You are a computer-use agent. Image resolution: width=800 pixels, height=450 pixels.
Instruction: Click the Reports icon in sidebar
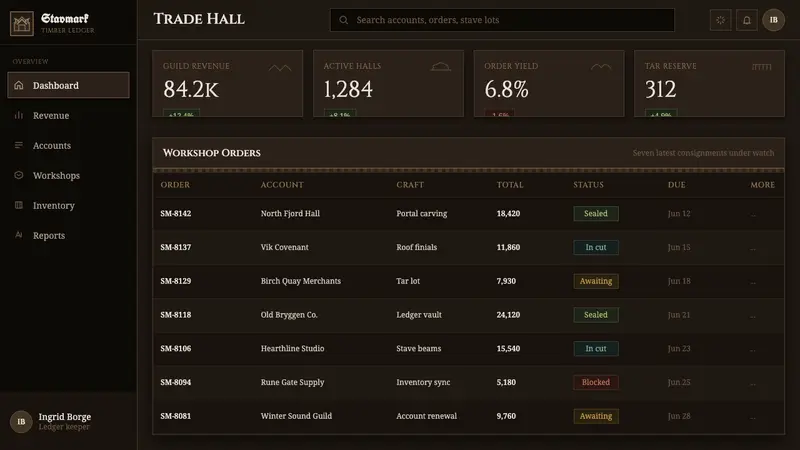[19, 235]
